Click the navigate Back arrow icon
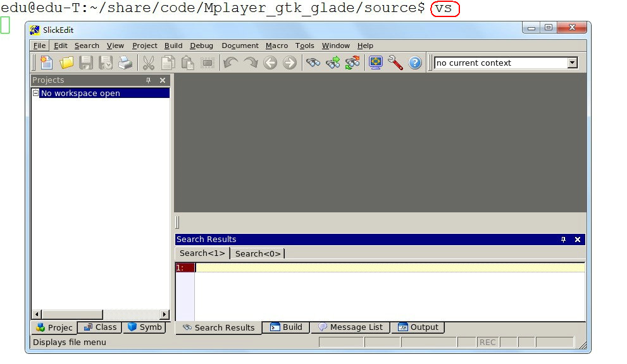The width and height of the screenshot is (627, 364). (x=270, y=63)
